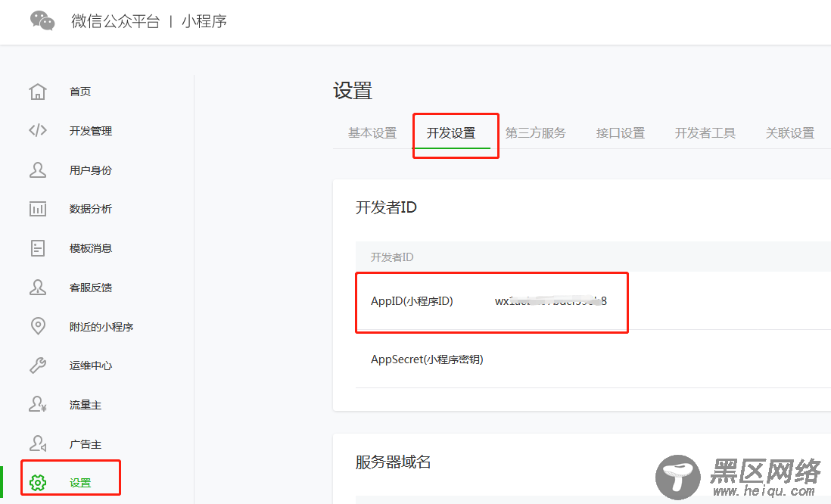Click the wrench icon for 运维中心
The width and height of the screenshot is (831, 504).
point(38,366)
